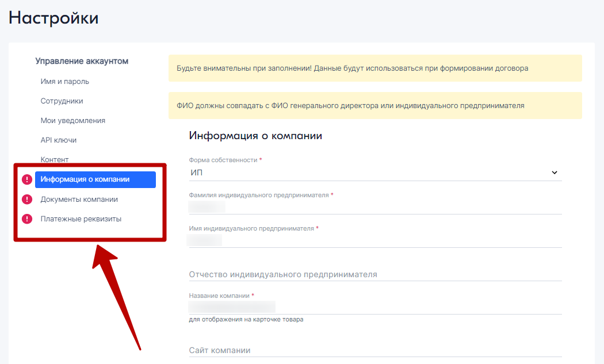This screenshot has height=364, width=604.
Task: Click the warning icon beside Информация о компании
Action: 27,180
